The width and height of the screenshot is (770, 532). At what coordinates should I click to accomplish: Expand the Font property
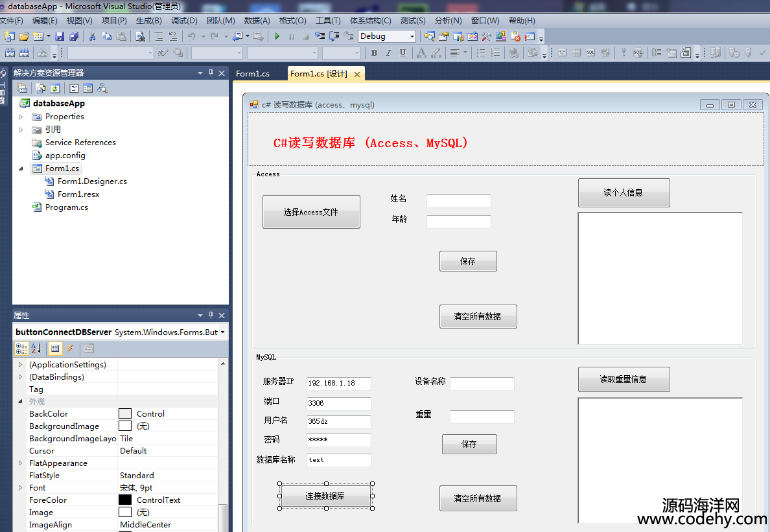tap(20, 488)
